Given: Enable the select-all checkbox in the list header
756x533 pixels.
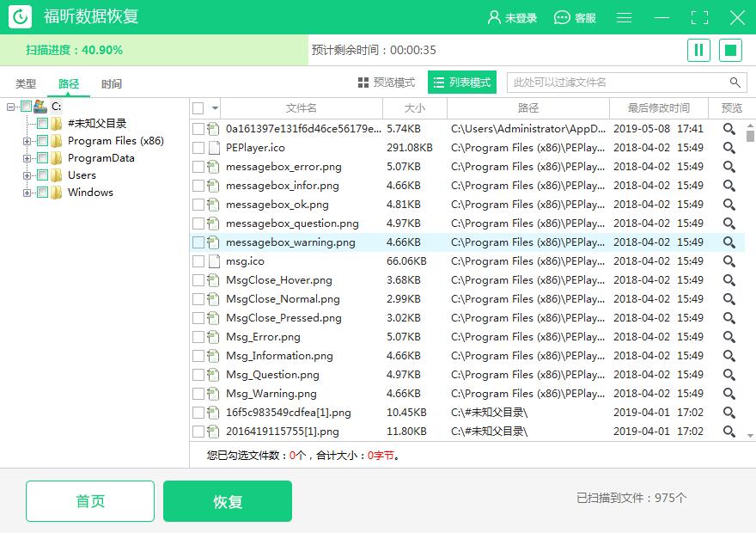Looking at the screenshot, I should (x=196, y=109).
